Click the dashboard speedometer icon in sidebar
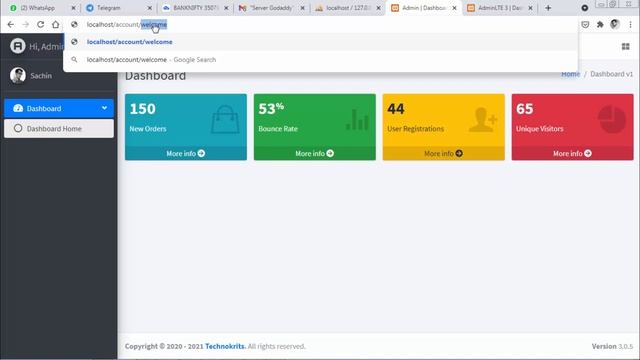This screenshot has height=360, width=640. 18,108
